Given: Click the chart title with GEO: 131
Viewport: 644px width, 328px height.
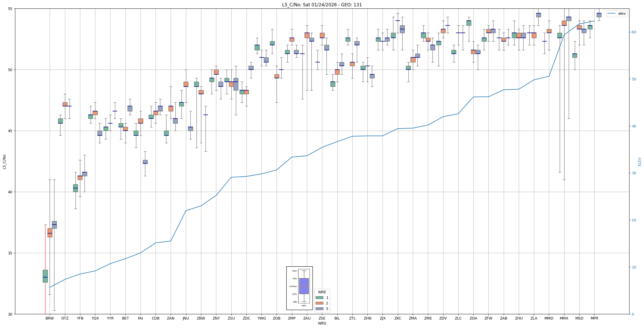Looking at the screenshot, I should [322, 5].
